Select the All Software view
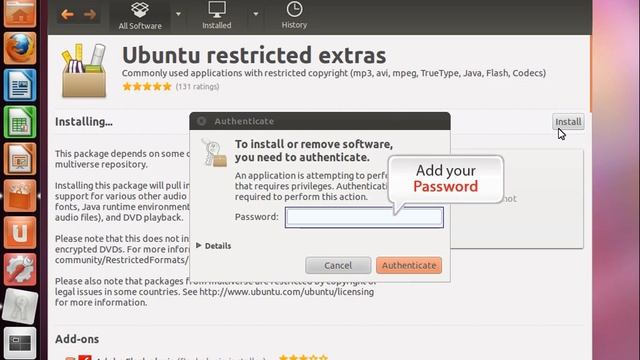This screenshot has height=360, width=640. coord(140,16)
